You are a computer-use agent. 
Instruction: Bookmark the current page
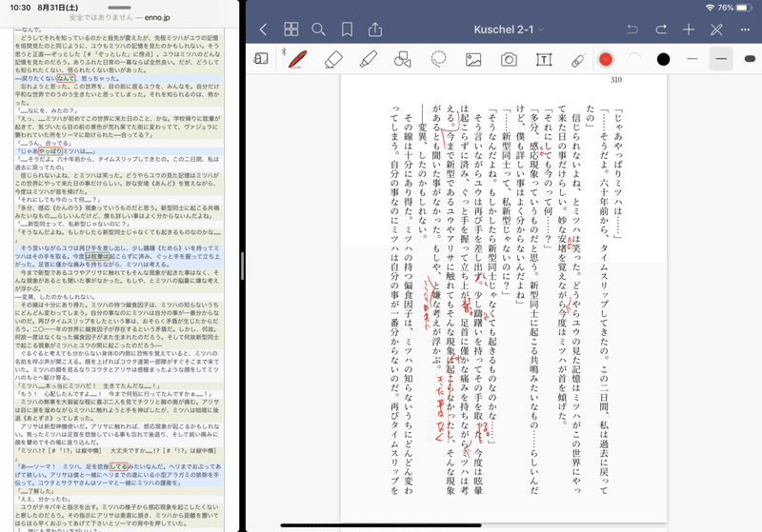pyautogui.click(x=347, y=30)
